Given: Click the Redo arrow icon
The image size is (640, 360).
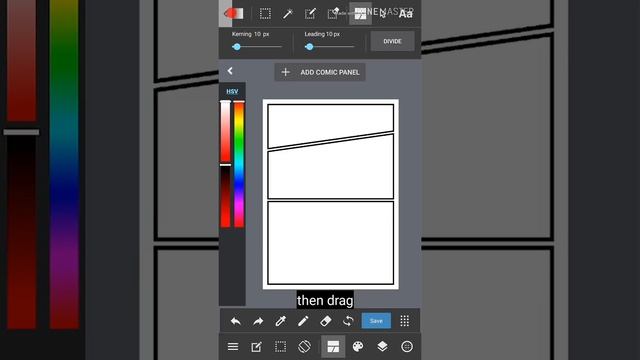Looking at the screenshot, I should [x=258, y=321].
